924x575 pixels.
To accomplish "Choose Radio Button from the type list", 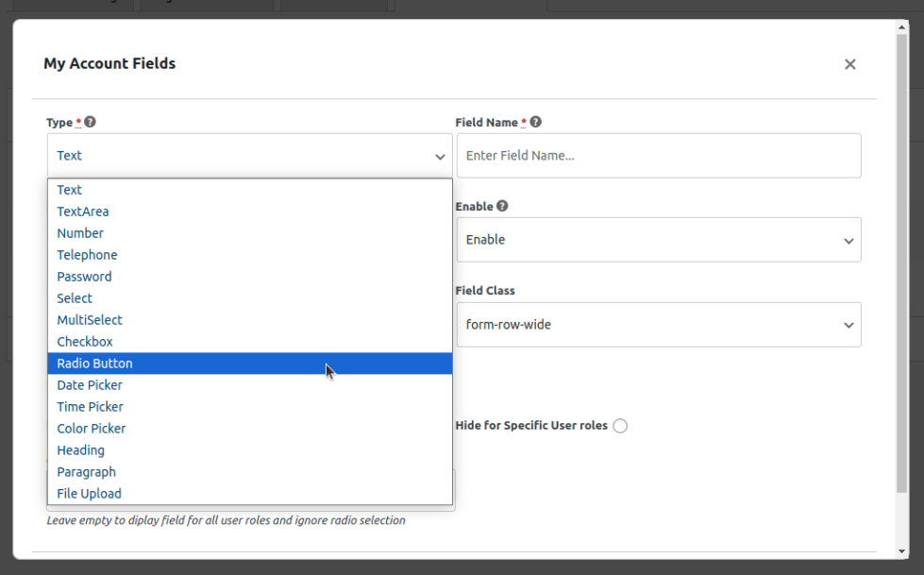I will (x=94, y=364).
